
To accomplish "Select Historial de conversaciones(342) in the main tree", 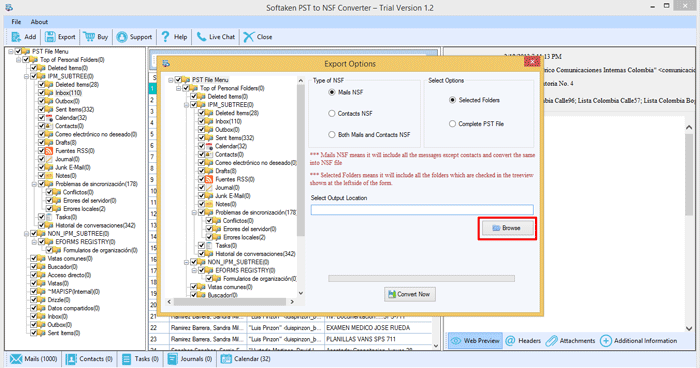I will (x=95, y=226).
